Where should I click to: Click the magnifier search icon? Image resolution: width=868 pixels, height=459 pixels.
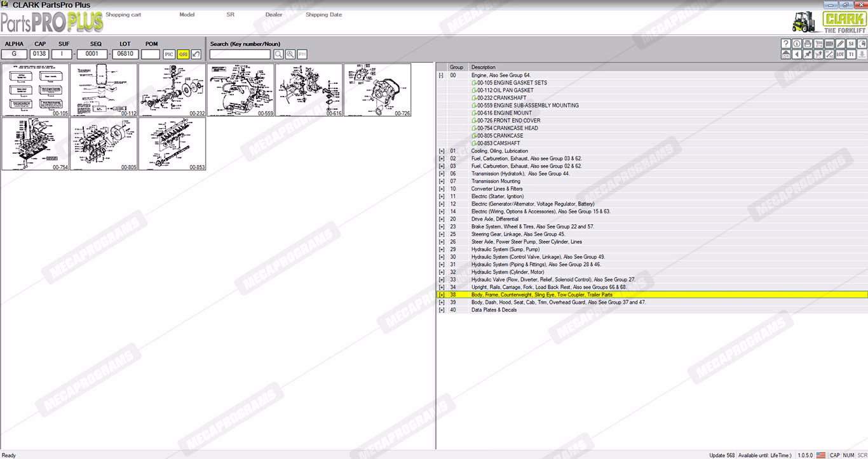279,55
